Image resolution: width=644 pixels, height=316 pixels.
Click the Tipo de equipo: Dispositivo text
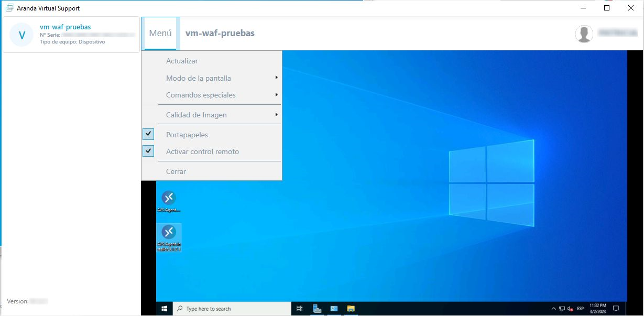coord(72,41)
